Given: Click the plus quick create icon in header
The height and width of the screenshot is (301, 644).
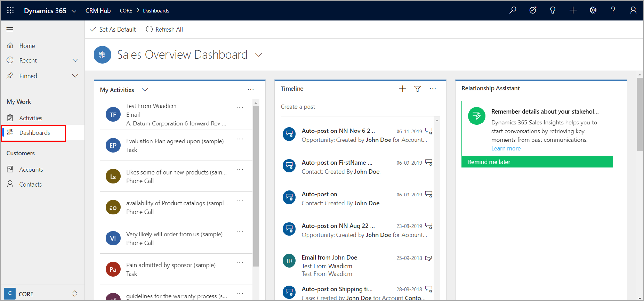Looking at the screenshot, I should pyautogui.click(x=573, y=10).
